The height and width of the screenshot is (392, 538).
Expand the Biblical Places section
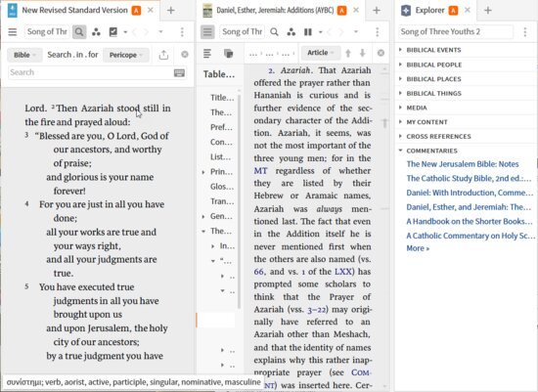(x=400, y=79)
